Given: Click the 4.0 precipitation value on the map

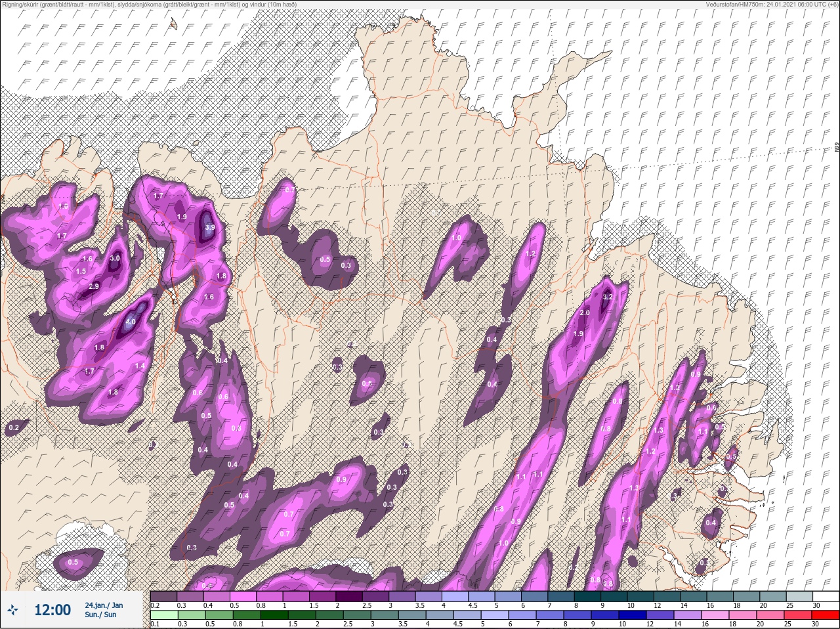Looking at the screenshot, I should coord(131,322).
